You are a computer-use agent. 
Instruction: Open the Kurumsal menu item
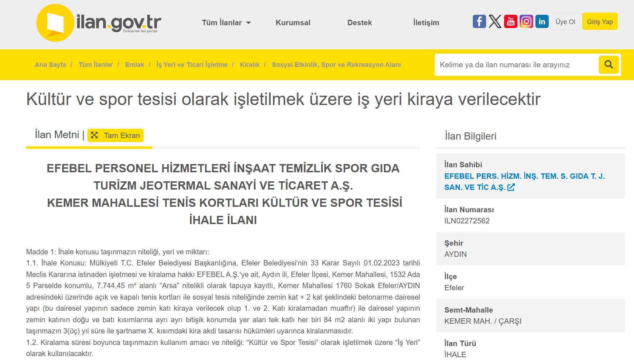(293, 23)
